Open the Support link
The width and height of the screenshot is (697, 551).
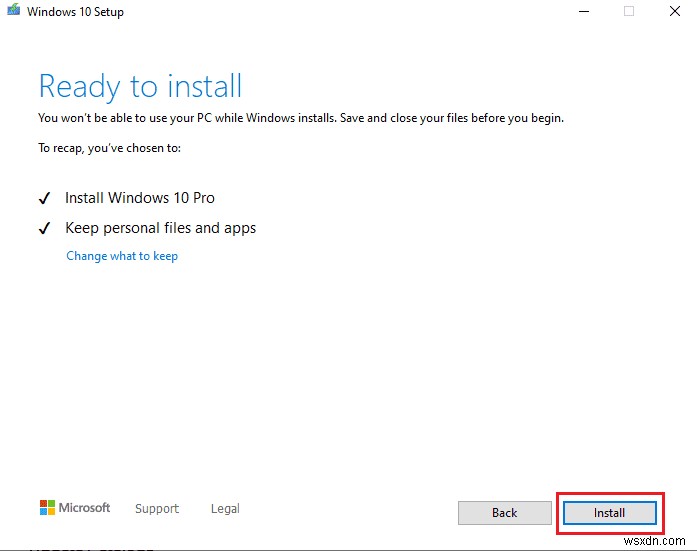157,508
